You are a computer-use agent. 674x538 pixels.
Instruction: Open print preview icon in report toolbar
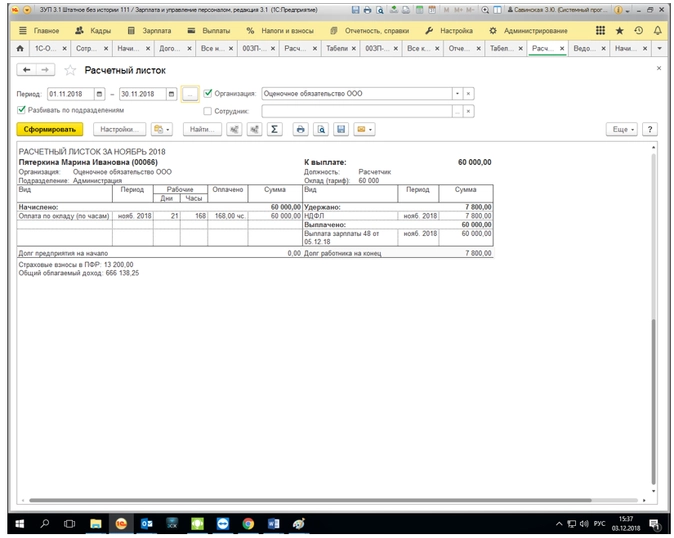pyautogui.click(x=321, y=129)
